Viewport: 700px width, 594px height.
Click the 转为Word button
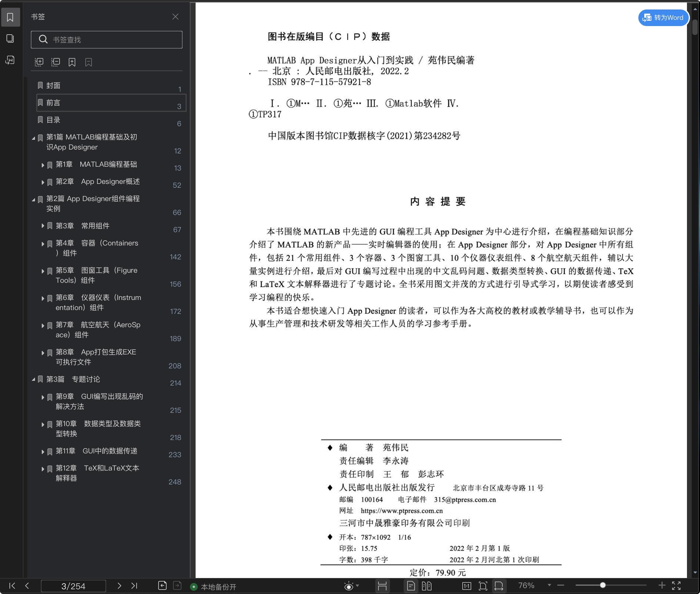point(663,17)
